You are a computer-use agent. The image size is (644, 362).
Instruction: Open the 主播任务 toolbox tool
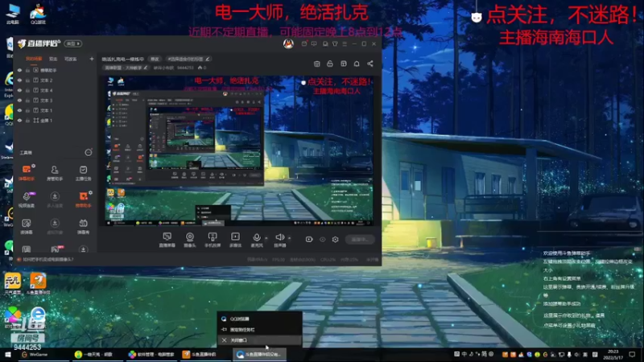point(83,173)
